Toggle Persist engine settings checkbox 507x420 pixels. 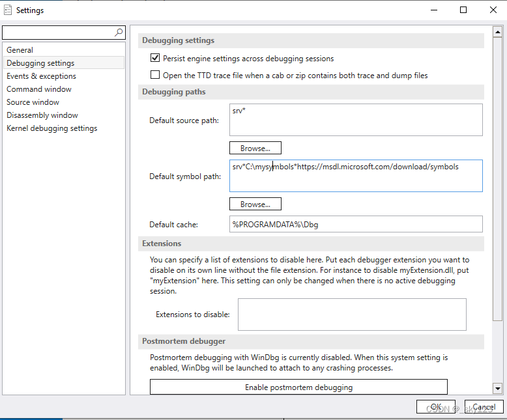coord(155,58)
